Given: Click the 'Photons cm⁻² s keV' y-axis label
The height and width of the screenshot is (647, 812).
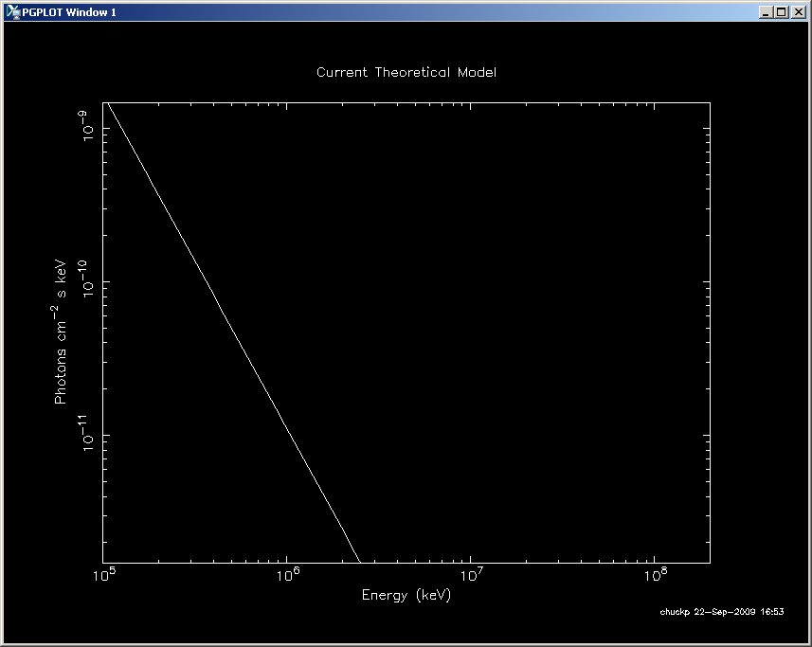Looking at the screenshot, I should point(60,332).
